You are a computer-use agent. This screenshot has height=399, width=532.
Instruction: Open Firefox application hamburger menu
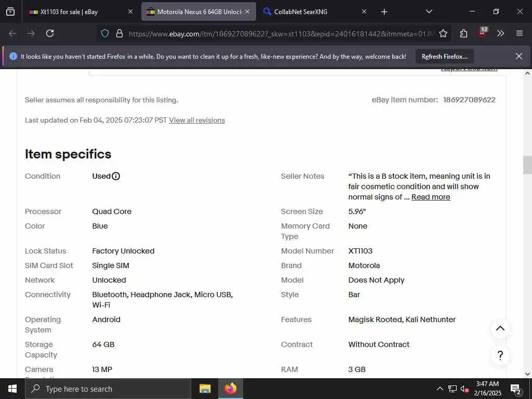click(519, 33)
